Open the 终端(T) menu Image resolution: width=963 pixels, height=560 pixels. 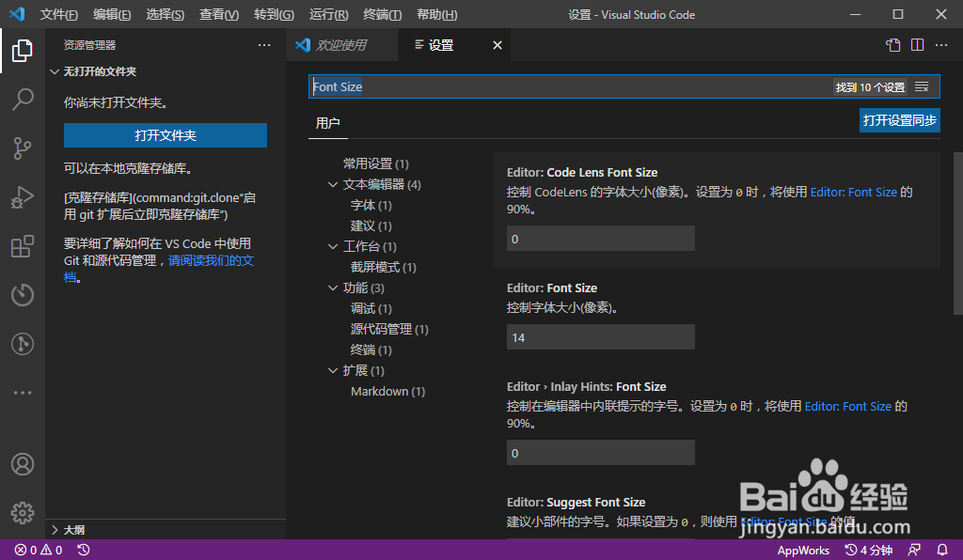383,14
